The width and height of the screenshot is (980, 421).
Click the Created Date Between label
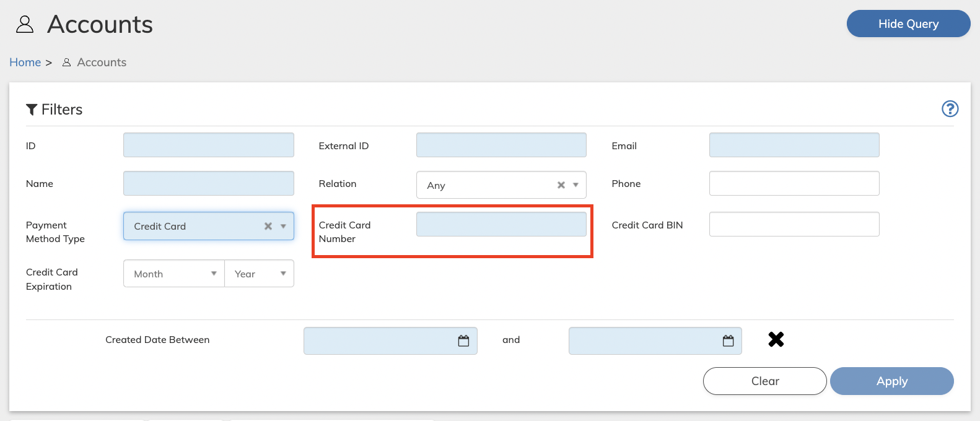[x=157, y=340]
